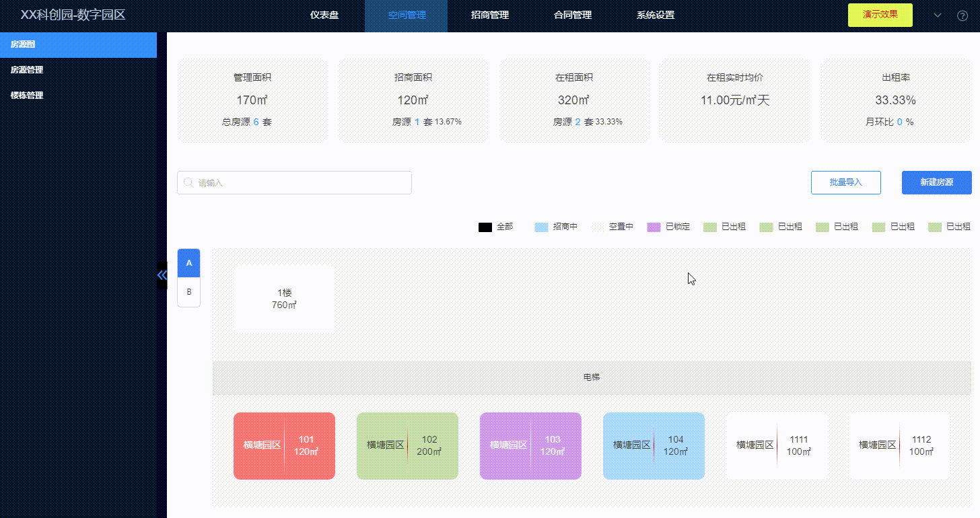Viewport: 980px width, 518px height.
Task: Open 楼栋管理 in the sidebar
Action: [x=78, y=96]
